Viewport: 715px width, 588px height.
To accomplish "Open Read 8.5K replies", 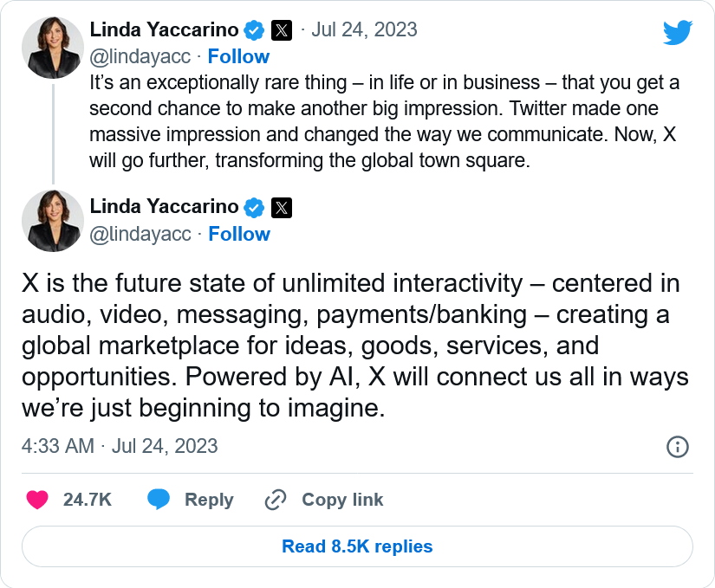I will click(x=357, y=546).
